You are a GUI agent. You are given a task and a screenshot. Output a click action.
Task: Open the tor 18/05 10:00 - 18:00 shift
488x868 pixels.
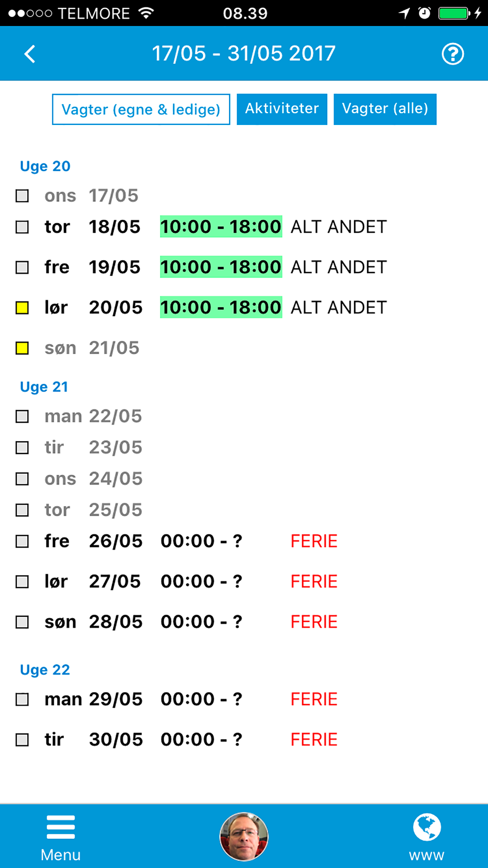[x=221, y=227]
